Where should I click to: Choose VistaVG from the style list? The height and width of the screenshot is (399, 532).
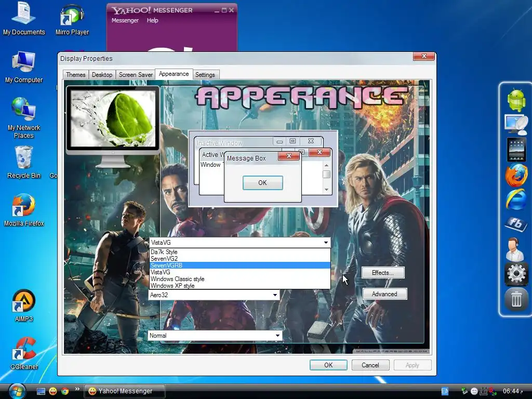240,272
